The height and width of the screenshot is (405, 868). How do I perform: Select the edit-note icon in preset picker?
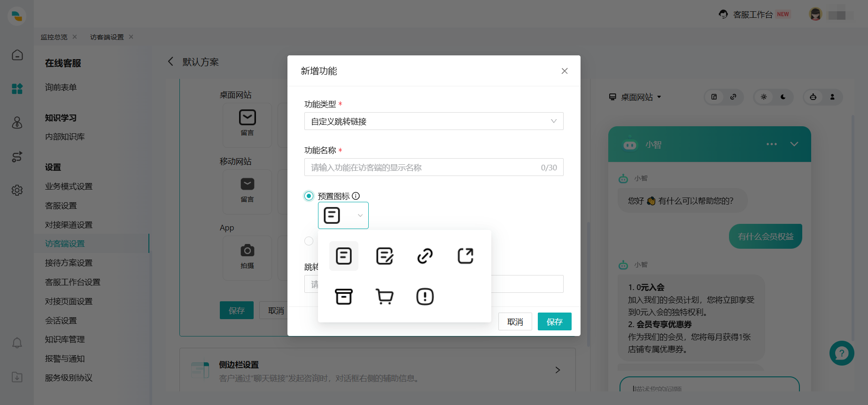click(x=385, y=256)
